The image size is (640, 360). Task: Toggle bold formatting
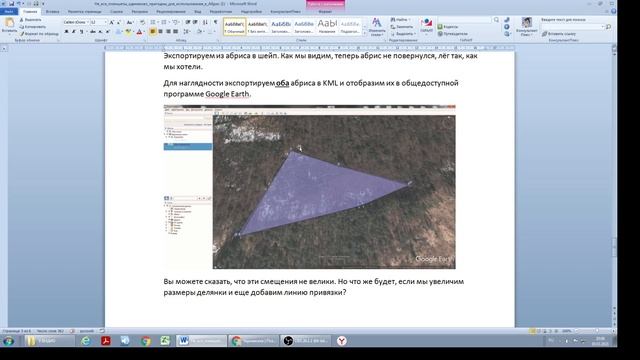(x=67, y=31)
